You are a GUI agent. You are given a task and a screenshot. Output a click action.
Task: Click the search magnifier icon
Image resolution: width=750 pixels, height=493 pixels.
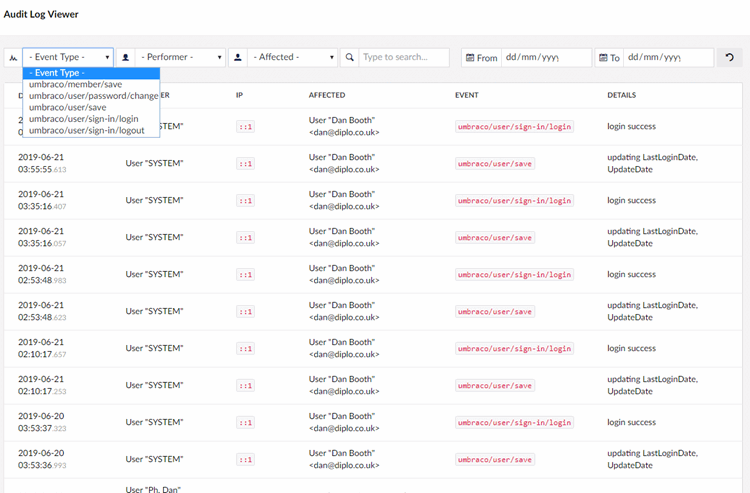(350, 57)
